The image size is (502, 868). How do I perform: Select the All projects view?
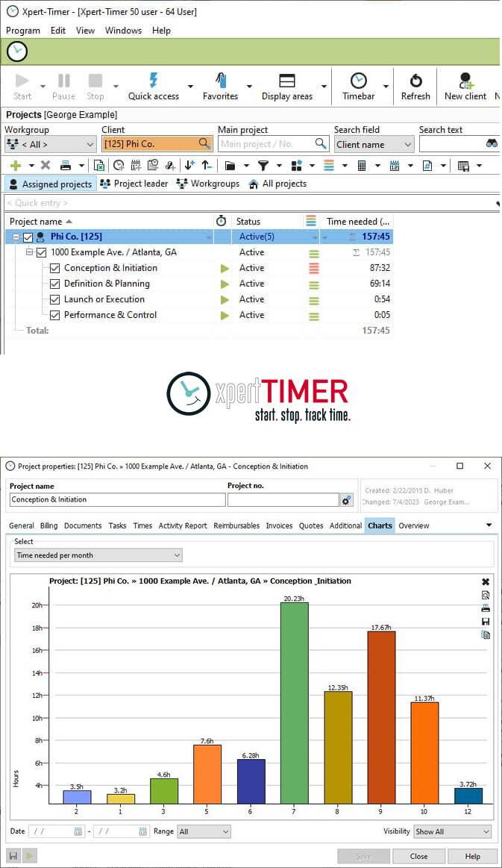click(x=277, y=184)
